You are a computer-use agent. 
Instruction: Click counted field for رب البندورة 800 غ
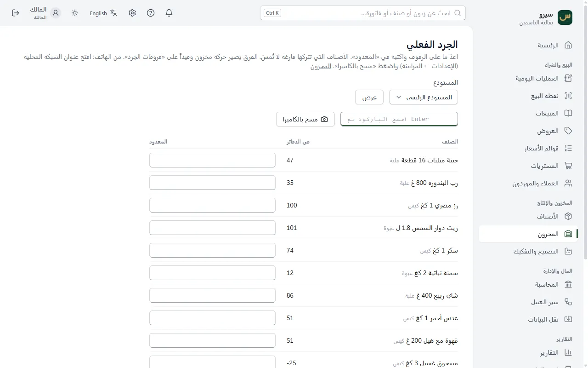(212, 183)
